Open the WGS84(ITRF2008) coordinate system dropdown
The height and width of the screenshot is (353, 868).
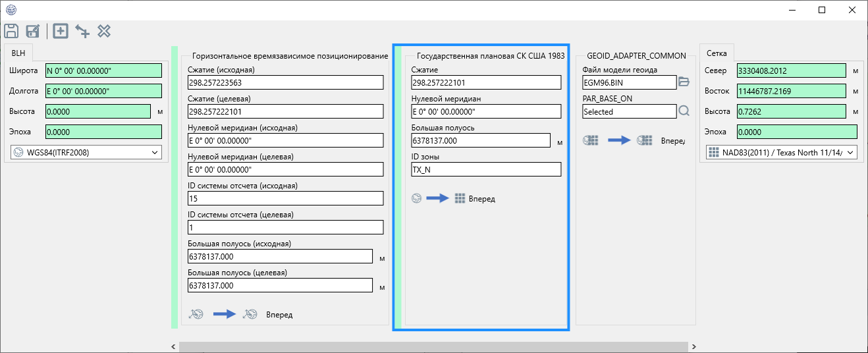tap(86, 152)
